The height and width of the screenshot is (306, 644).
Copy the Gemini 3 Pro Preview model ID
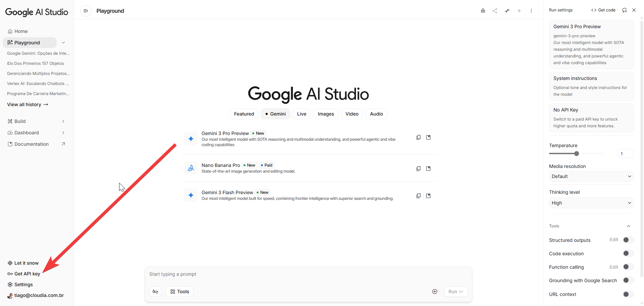[419, 137]
